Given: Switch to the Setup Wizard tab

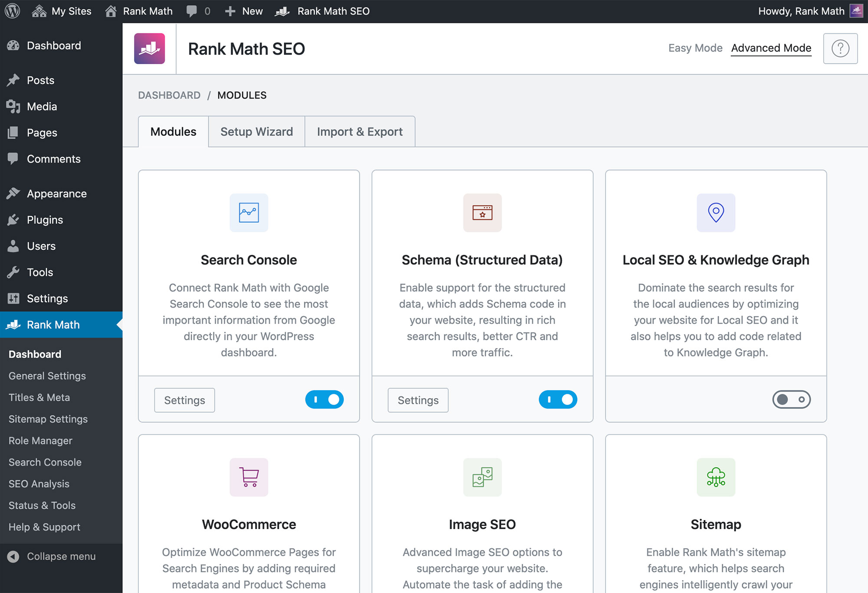Looking at the screenshot, I should point(257,131).
